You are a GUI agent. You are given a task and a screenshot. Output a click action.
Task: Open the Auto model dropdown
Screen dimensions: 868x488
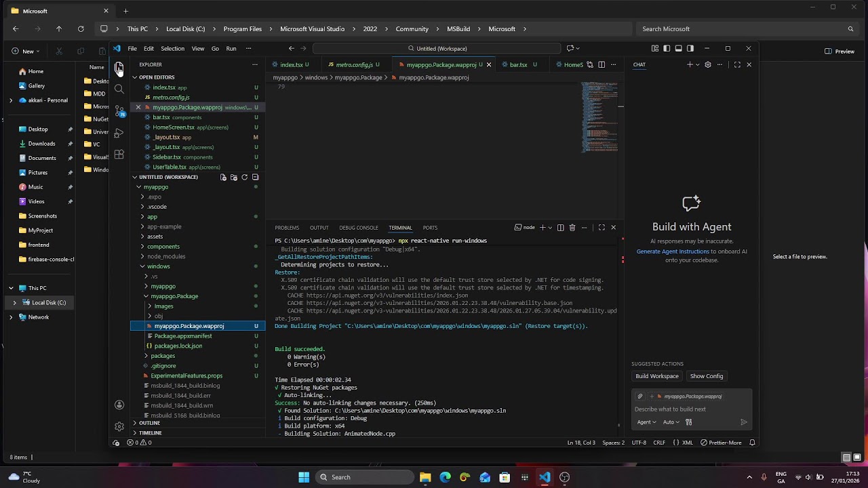[671, 422]
